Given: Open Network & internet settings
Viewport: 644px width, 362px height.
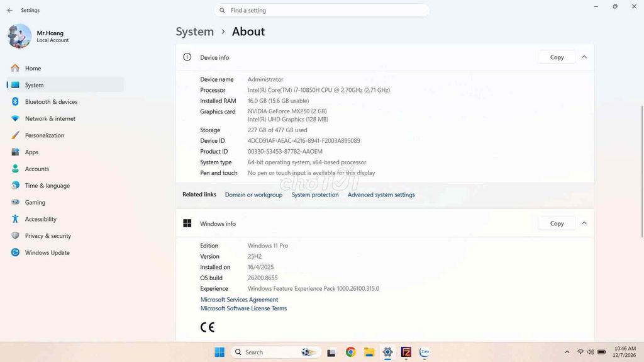Looking at the screenshot, I should click(65, 118).
